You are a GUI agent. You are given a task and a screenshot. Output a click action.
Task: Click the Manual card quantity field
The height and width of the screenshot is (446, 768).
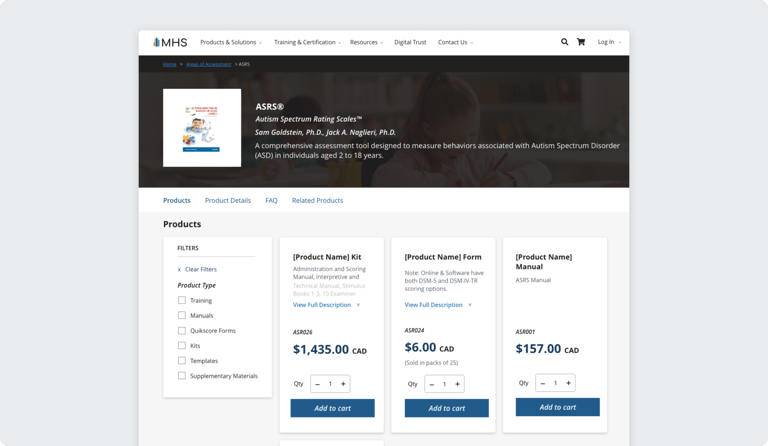(x=555, y=383)
